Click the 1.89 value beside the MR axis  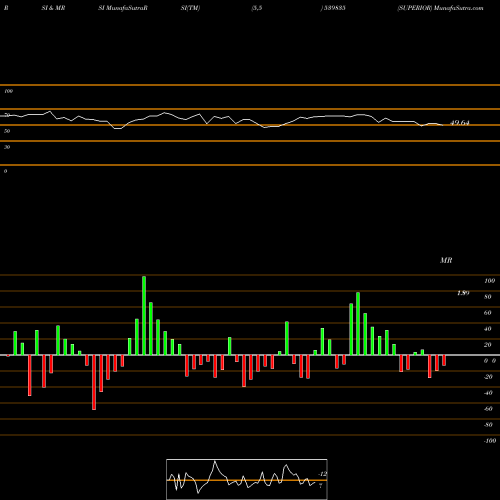click(463, 293)
